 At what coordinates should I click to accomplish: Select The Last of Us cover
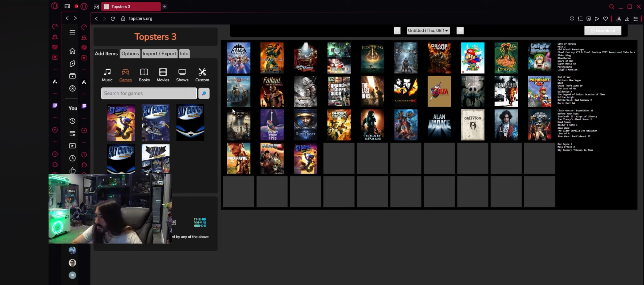tap(372, 91)
